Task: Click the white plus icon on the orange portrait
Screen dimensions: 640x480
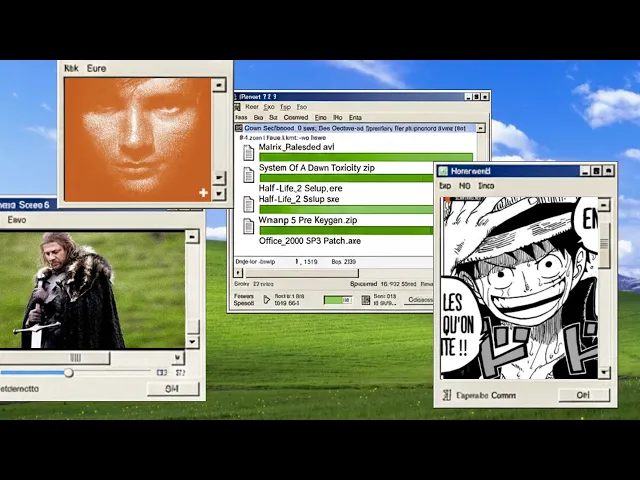Action: tap(203, 193)
